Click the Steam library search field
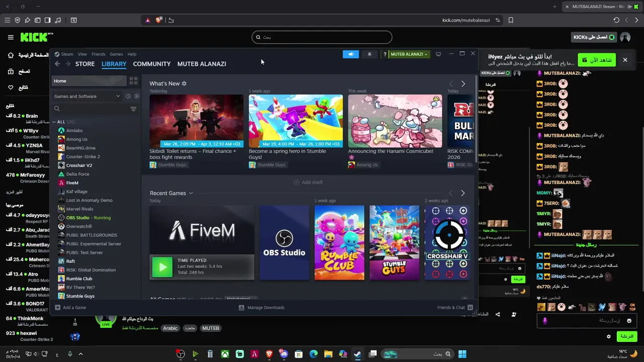Screen dimensions: 644x362 click(x=91, y=109)
